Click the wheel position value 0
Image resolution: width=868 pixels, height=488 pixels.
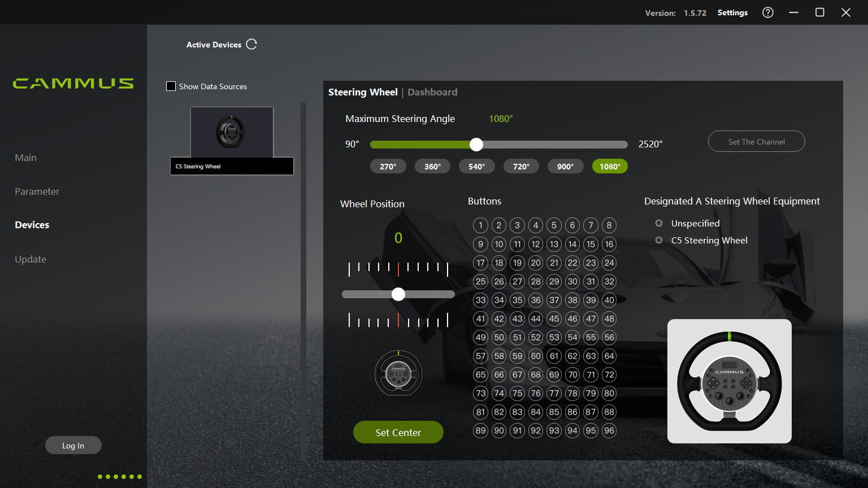[398, 238]
